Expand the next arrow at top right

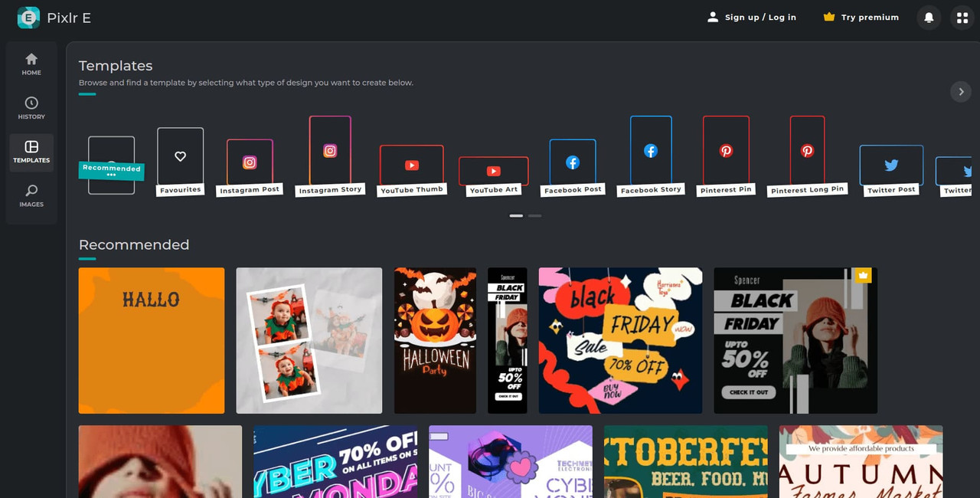[x=961, y=92]
